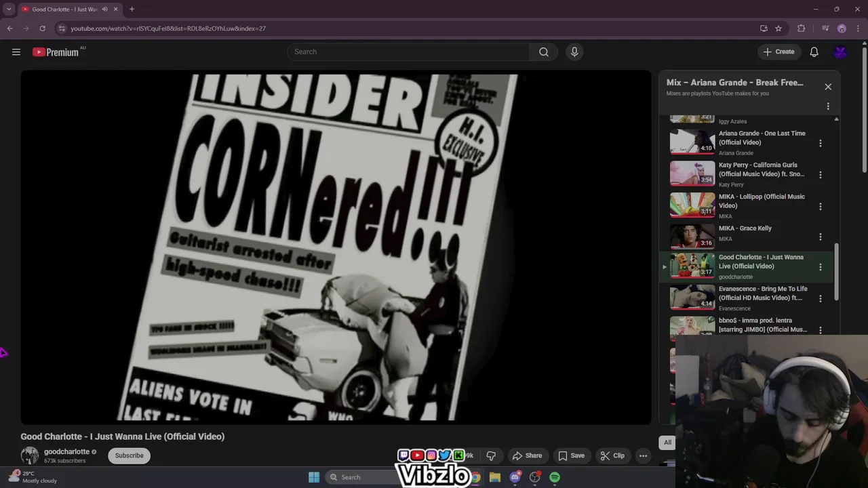
Task: Select MIKA - Grace Kelly title
Action: (x=745, y=228)
